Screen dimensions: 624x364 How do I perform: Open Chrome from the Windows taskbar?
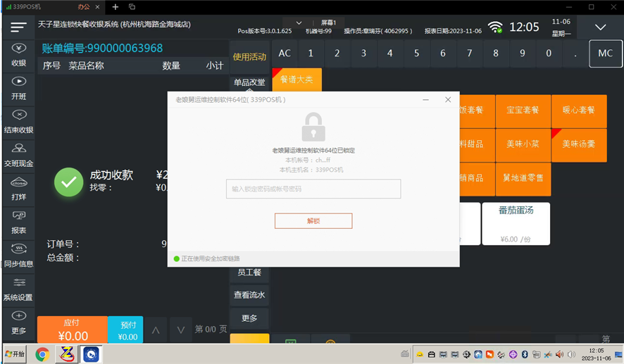tap(42, 353)
